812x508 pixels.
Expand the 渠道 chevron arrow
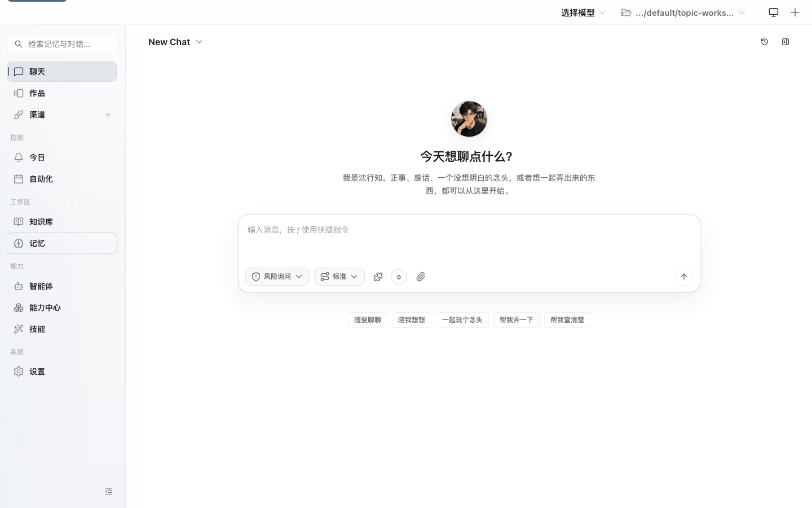[108, 115]
